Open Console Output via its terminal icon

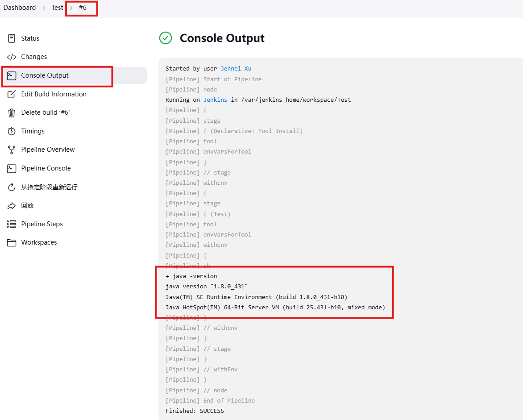[x=11, y=76]
